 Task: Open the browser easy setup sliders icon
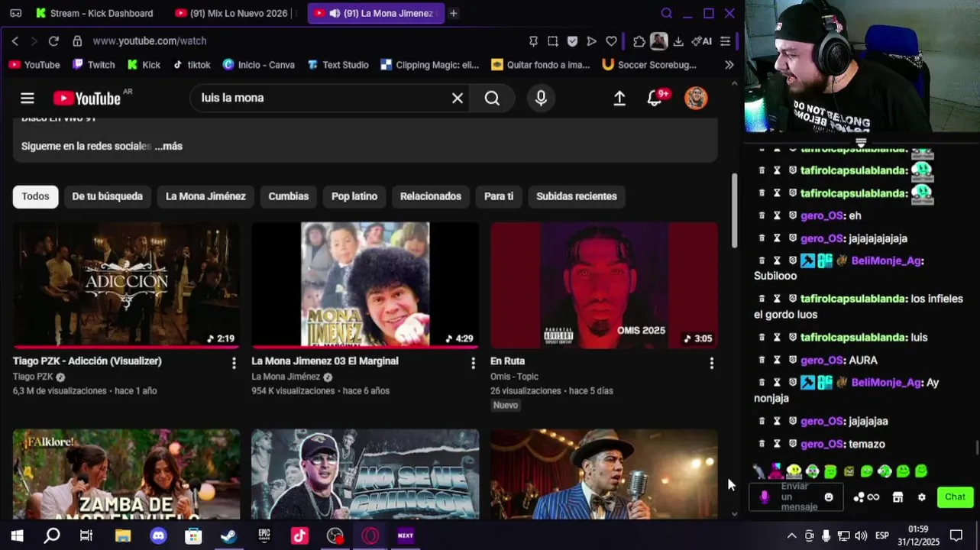[x=726, y=40]
